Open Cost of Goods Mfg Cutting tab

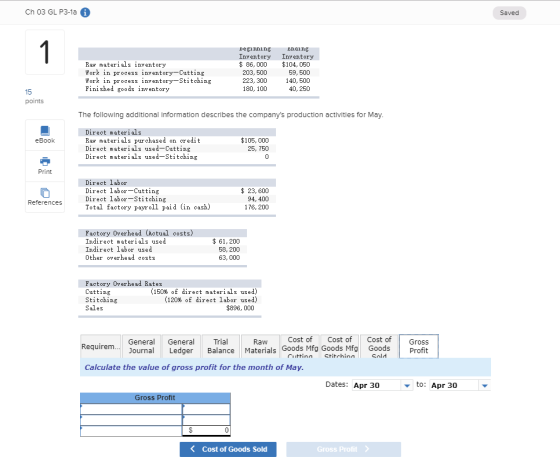pyautogui.click(x=300, y=347)
